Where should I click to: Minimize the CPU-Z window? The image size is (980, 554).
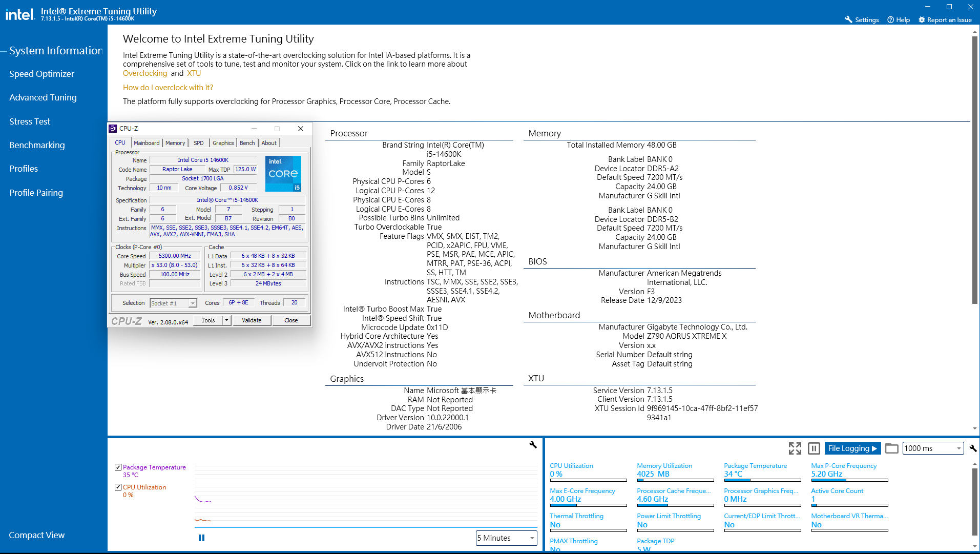click(x=254, y=129)
